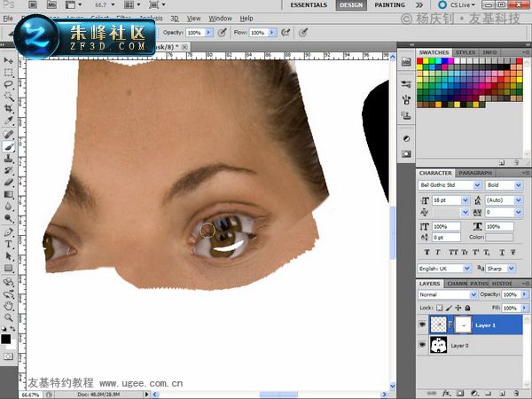Image resolution: width=532 pixels, height=399 pixels.
Task: Click the Faux Bold style button
Action: click(426, 252)
